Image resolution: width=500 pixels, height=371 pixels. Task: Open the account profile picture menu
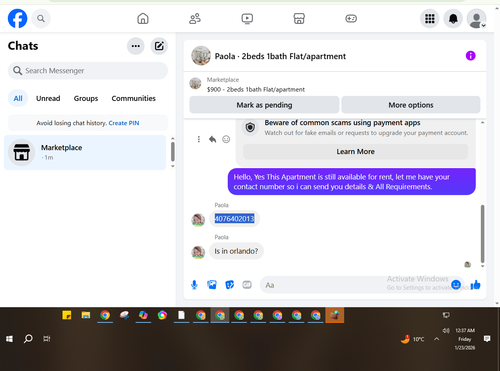click(x=476, y=19)
